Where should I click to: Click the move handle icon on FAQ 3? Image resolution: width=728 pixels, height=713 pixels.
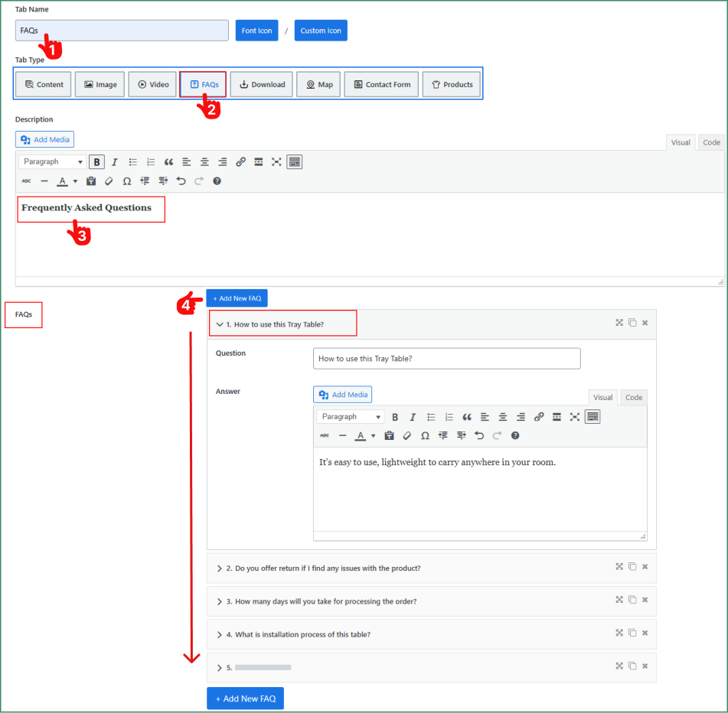click(x=619, y=599)
